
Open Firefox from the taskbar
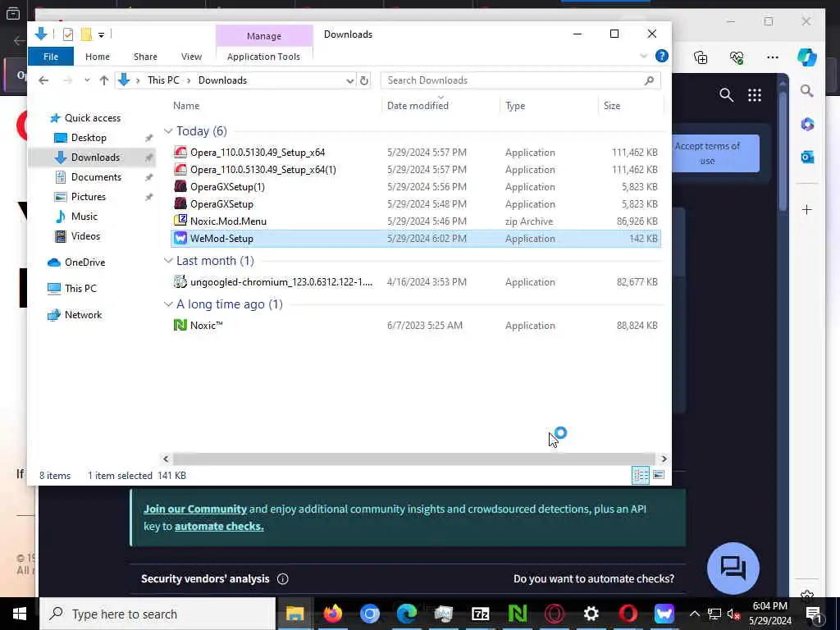[333, 614]
